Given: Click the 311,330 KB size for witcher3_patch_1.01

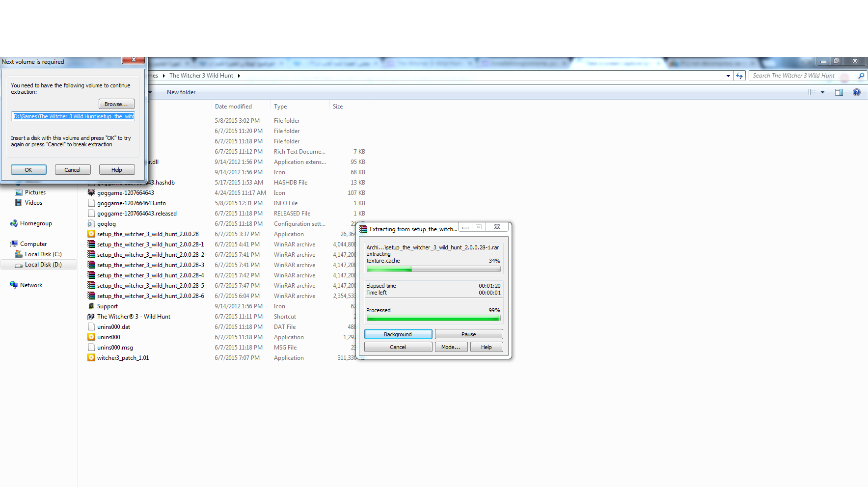Looking at the screenshot, I should [x=351, y=358].
